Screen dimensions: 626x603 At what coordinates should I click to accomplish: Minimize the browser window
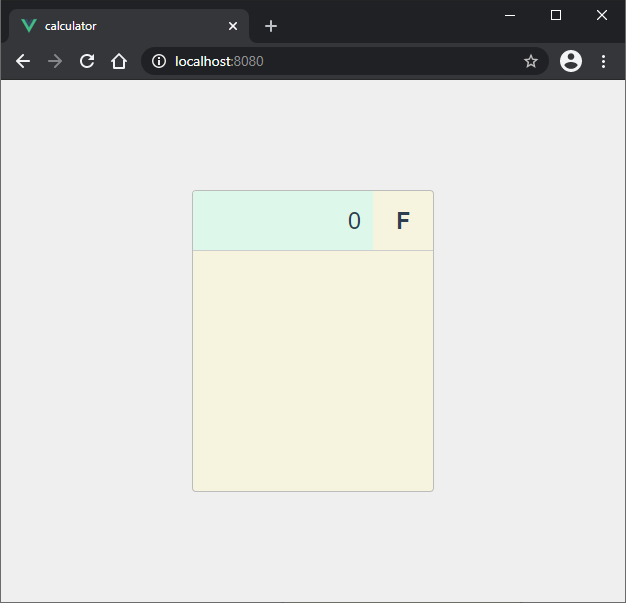(510, 15)
